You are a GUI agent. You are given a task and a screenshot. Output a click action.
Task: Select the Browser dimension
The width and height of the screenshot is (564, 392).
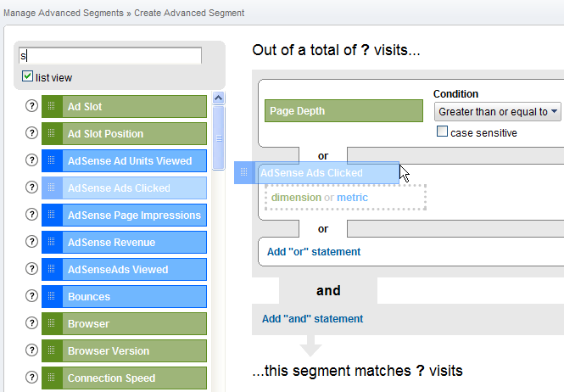[x=124, y=323]
